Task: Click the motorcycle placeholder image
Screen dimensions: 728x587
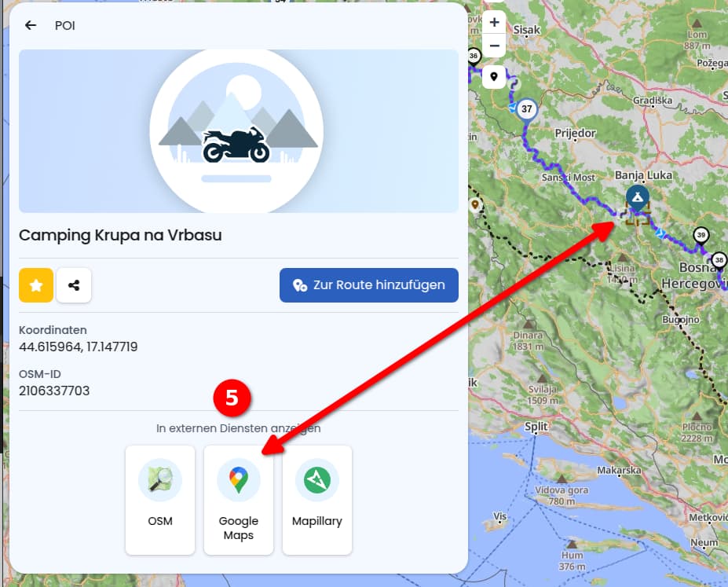Action: (x=239, y=131)
